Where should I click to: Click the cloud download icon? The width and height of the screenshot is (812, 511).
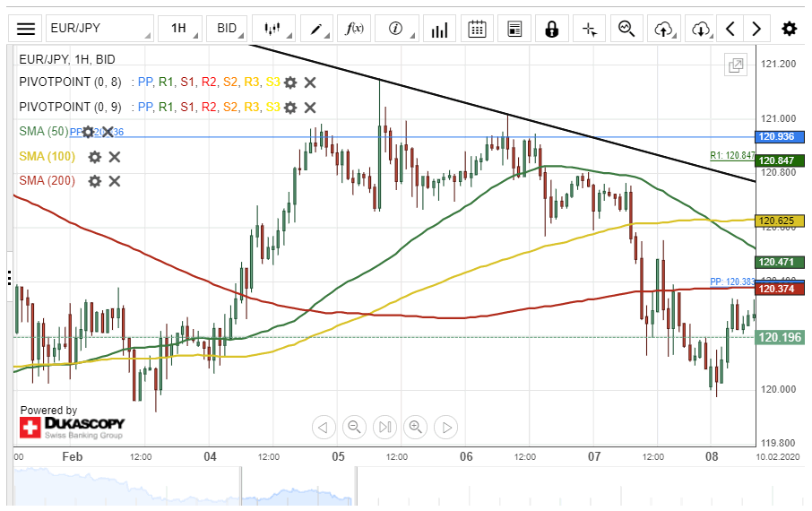(x=700, y=29)
